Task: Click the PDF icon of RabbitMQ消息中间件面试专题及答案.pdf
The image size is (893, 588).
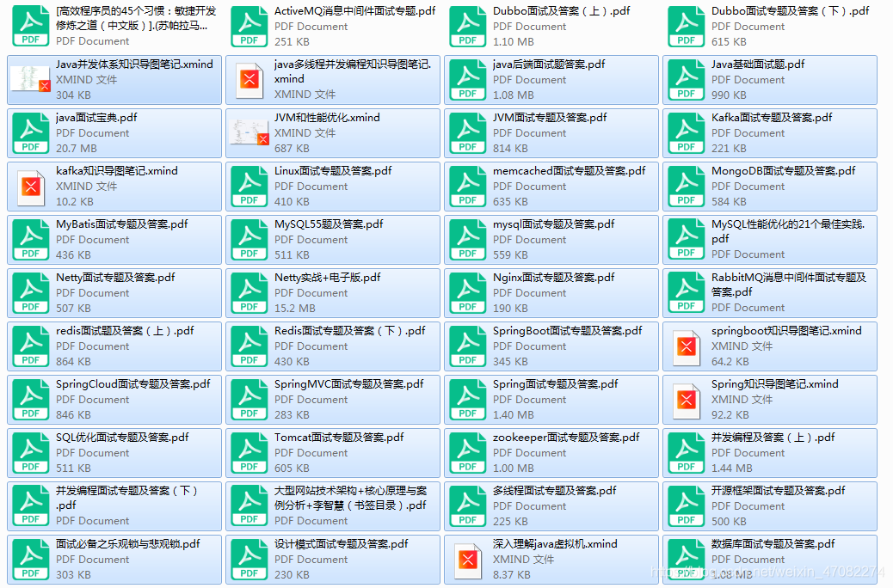Action: (x=687, y=293)
